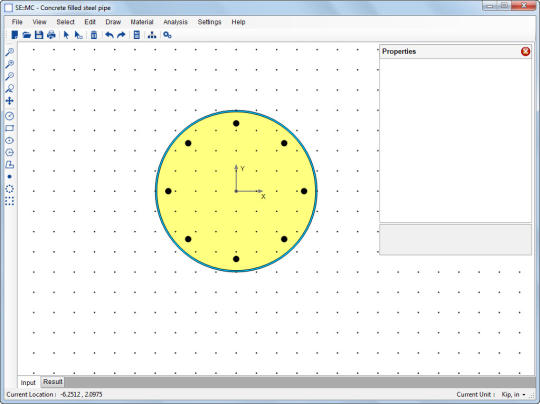Click the Delete trash icon in toolbar
The width and height of the screenshot is (540, 404).
click(94, 35)
